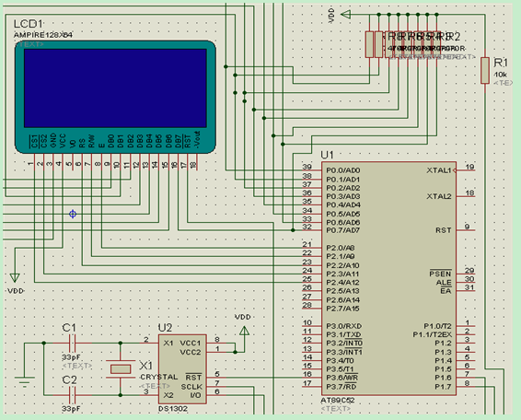Select resistor R1 10k symbol
This screenshot has height=420, width=521.
(485, 71)
